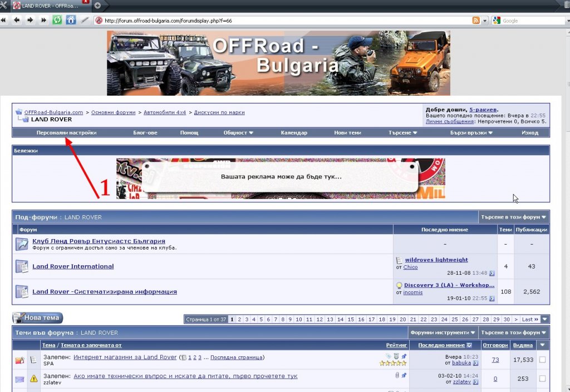Click the OFFRoad Bulgaria header banner image
Viewport: 570px width, 392px height.
[x=278, y=63]
